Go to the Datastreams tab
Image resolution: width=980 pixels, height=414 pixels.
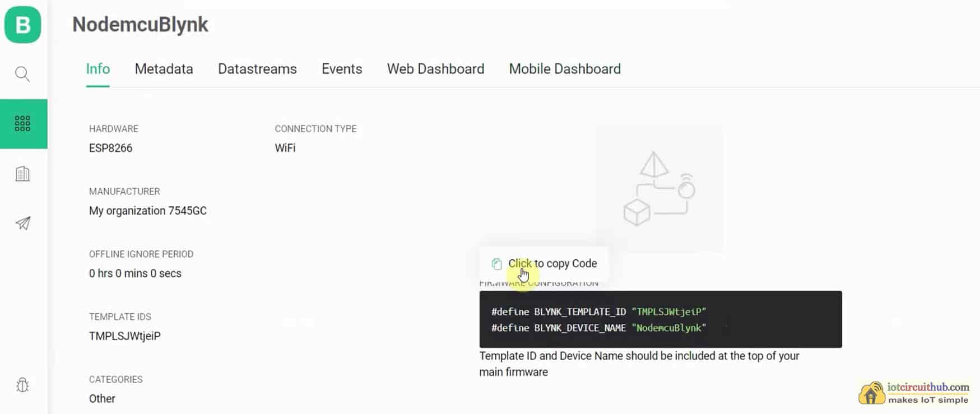[257, 69]
